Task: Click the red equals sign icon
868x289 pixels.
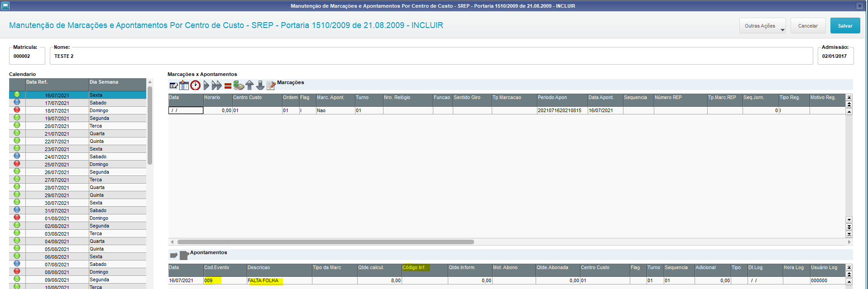Action: click(x=228, y=85)
